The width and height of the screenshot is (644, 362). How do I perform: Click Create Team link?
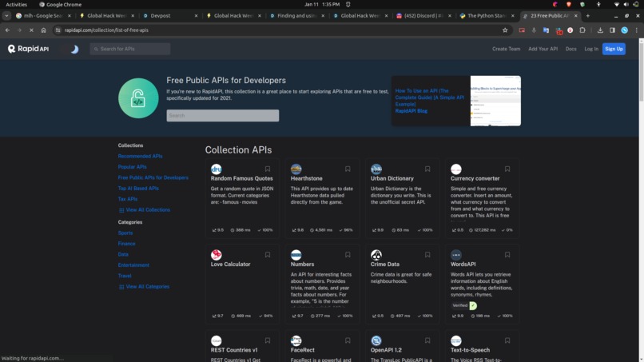coord(506,49)
